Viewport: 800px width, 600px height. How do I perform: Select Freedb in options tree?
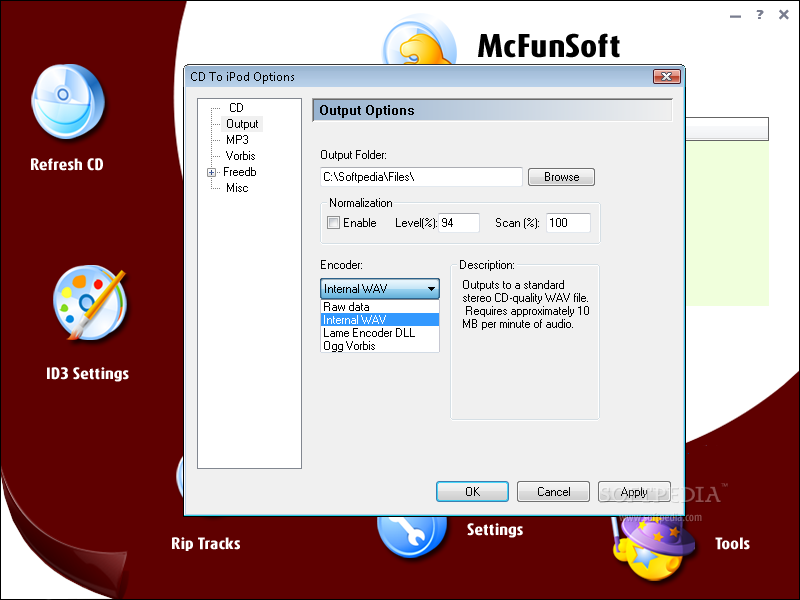240,172
